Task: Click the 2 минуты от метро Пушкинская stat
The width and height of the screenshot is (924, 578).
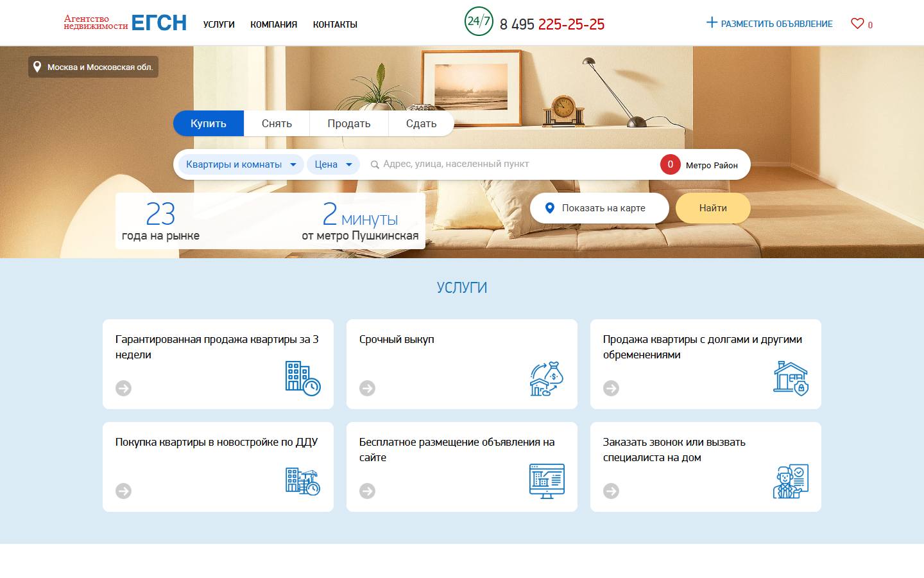Action: click(x=360, y=221)
